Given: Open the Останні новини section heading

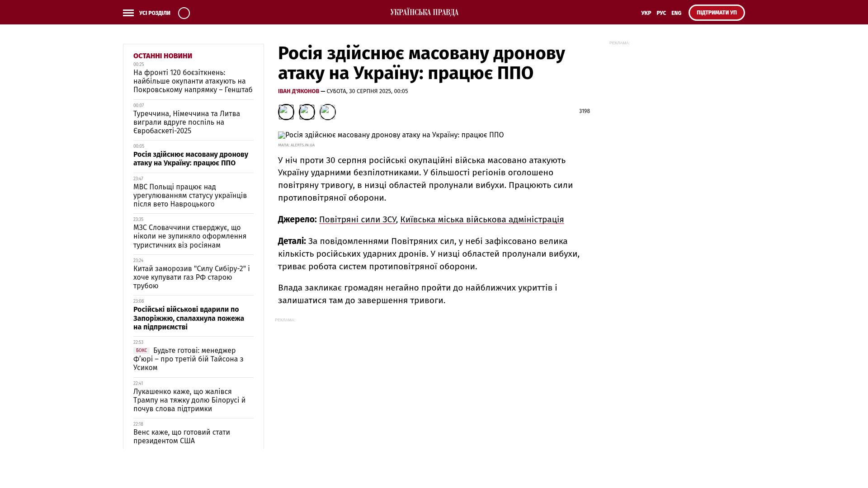Looking at the screenshot, I should point(162,56).
